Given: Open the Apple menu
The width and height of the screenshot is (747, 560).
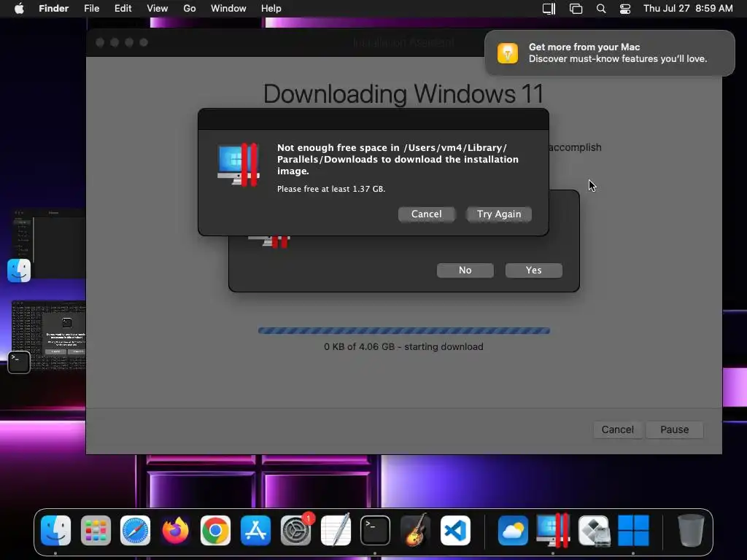Looking at the screenshot, I should pyautogui.click(x=19, y=8).
